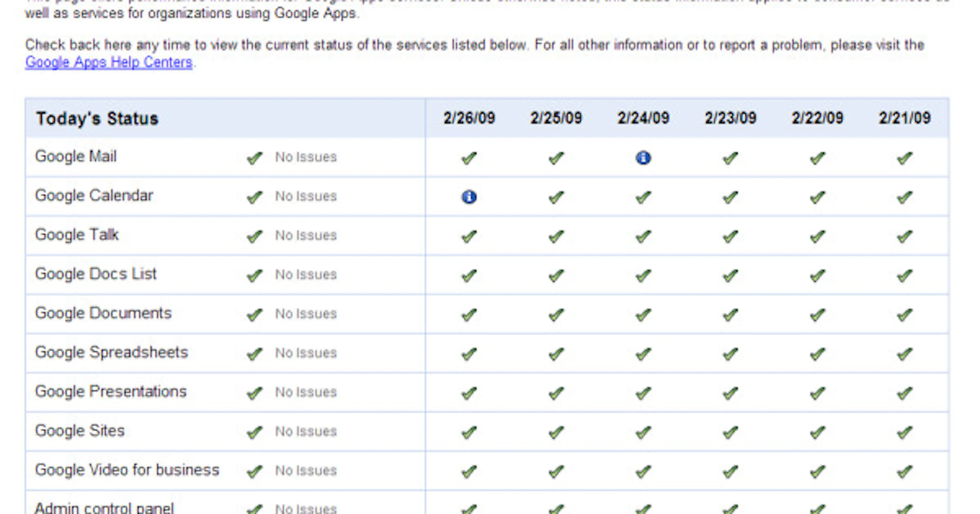
Task: Click the Google Docs List service name
Action: [x=96, y=274]
